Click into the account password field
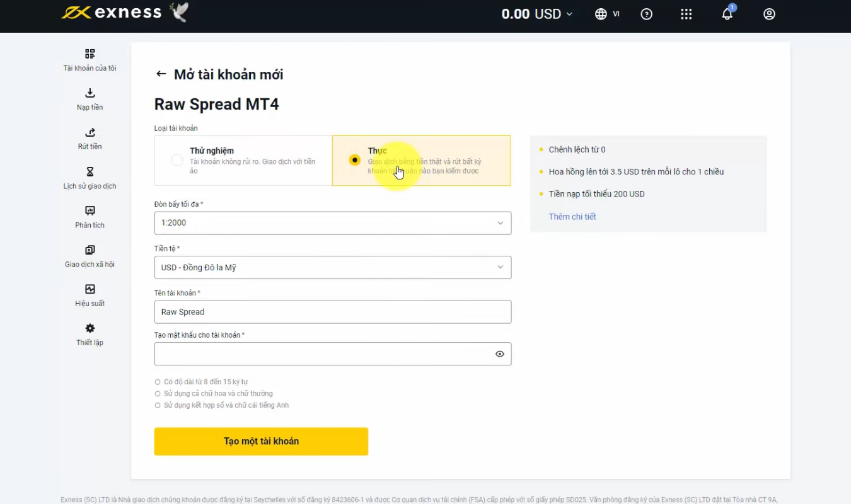 pos(333,354)
